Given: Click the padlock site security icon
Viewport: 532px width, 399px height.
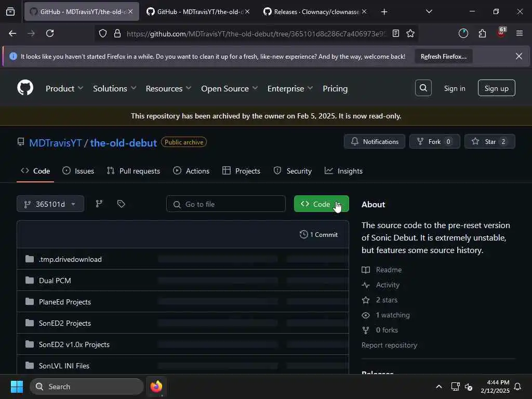Looking at the screenshot, I should (117, 33).
